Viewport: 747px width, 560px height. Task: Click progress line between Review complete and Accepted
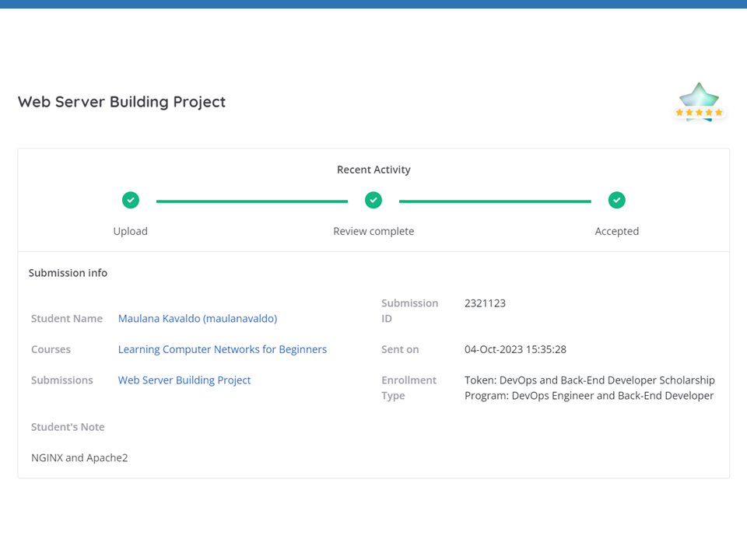[x=495, y=201]
